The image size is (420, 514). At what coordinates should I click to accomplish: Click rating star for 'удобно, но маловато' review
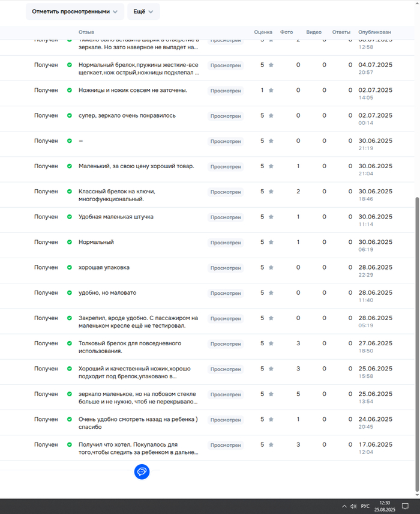(271, 293)
